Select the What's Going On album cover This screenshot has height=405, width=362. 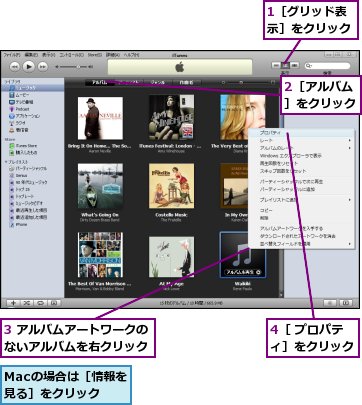pos(100,186)
